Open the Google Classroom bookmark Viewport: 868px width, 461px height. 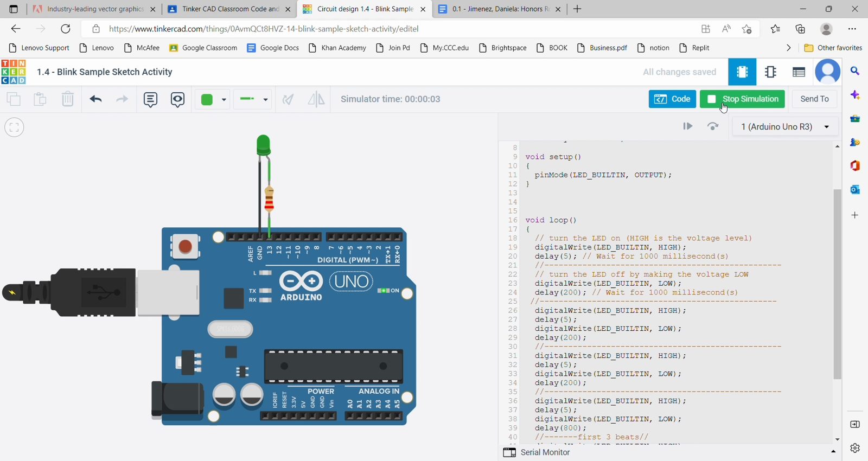(x=203, y=48)
